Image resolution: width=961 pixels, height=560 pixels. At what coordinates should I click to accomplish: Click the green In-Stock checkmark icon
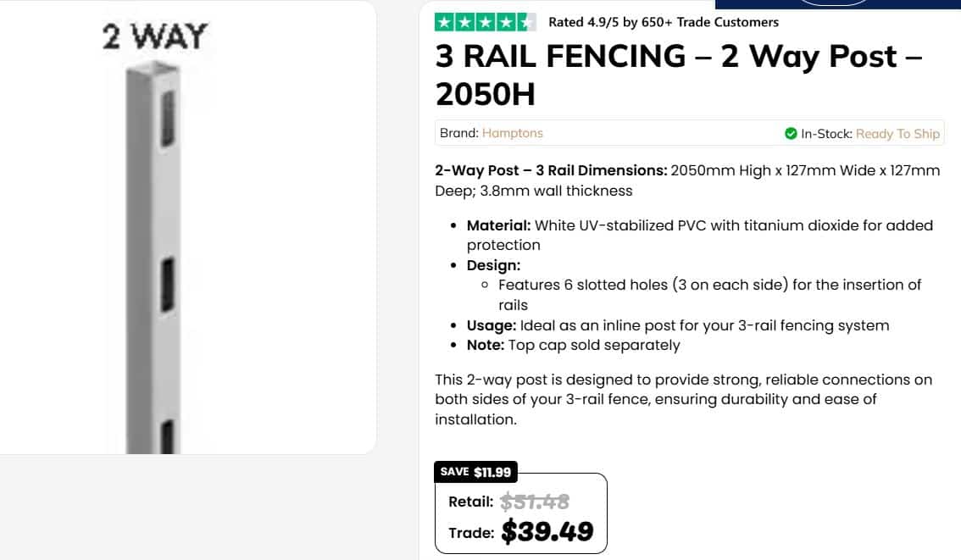[x=791, y=134]
